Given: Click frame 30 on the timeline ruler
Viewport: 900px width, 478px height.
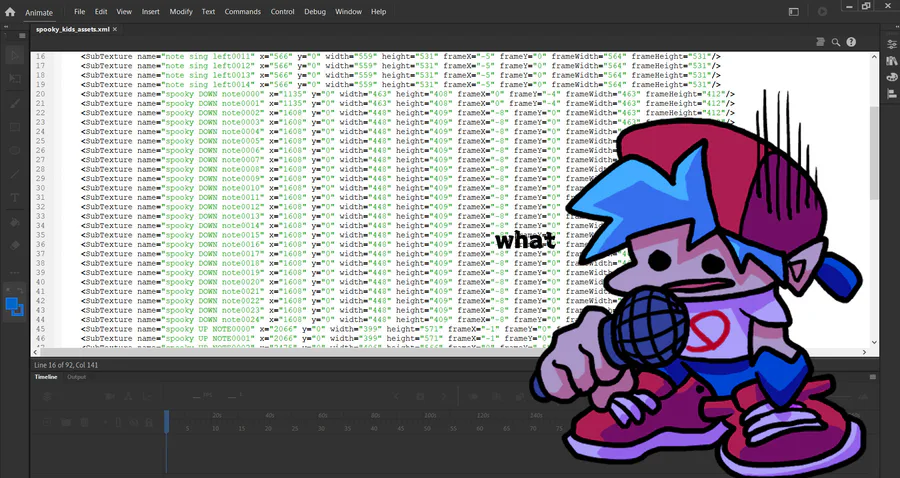Looking at the screenshot, I should [321, 428].
